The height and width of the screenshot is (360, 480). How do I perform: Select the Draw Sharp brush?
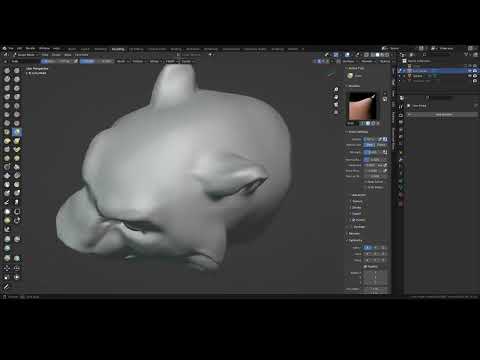click(x=17, y=71)
